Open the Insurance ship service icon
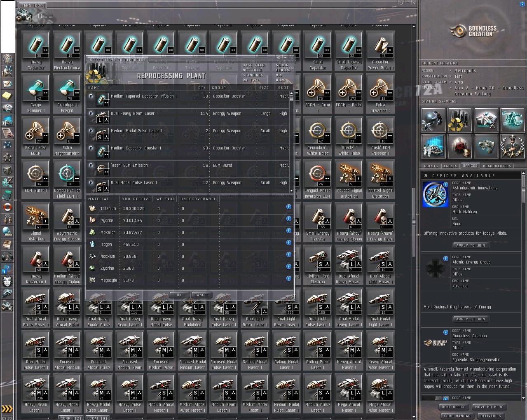 click(x=486, y=146)
